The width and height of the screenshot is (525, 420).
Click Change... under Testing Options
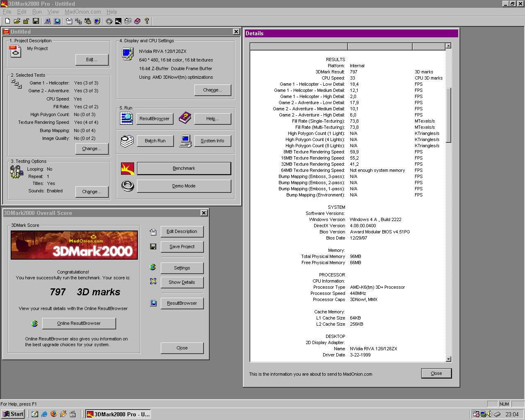91,192
